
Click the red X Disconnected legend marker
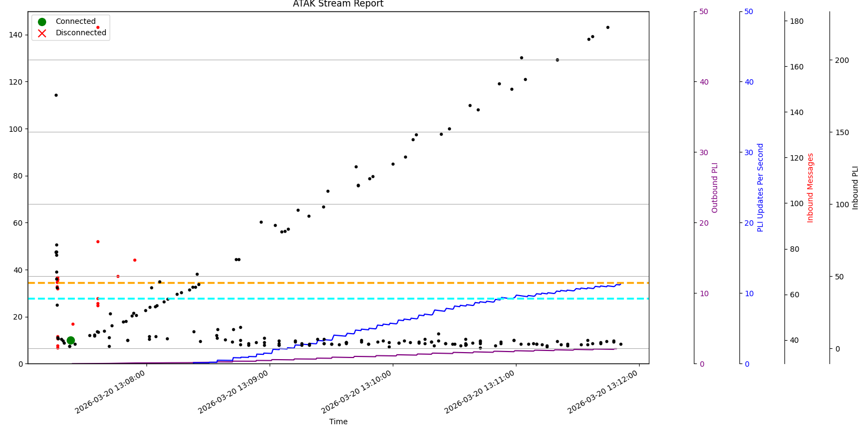pyautogui.click(x=42, y=33)
